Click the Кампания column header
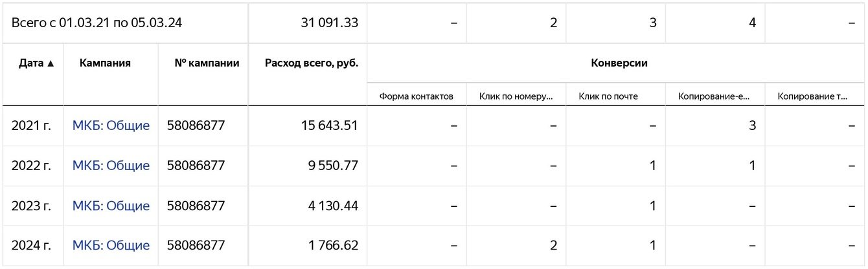This screenshot has height=269, width=868. [105, 63]
